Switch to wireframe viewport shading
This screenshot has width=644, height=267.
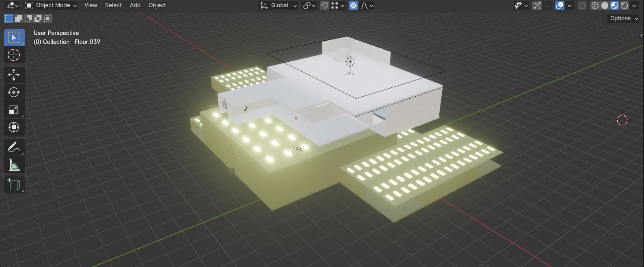595,5
